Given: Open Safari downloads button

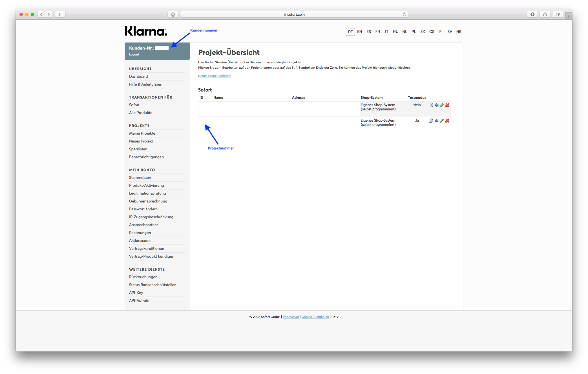Looking at the screenshot, I should pyautogui.click(x=532, y=14).
